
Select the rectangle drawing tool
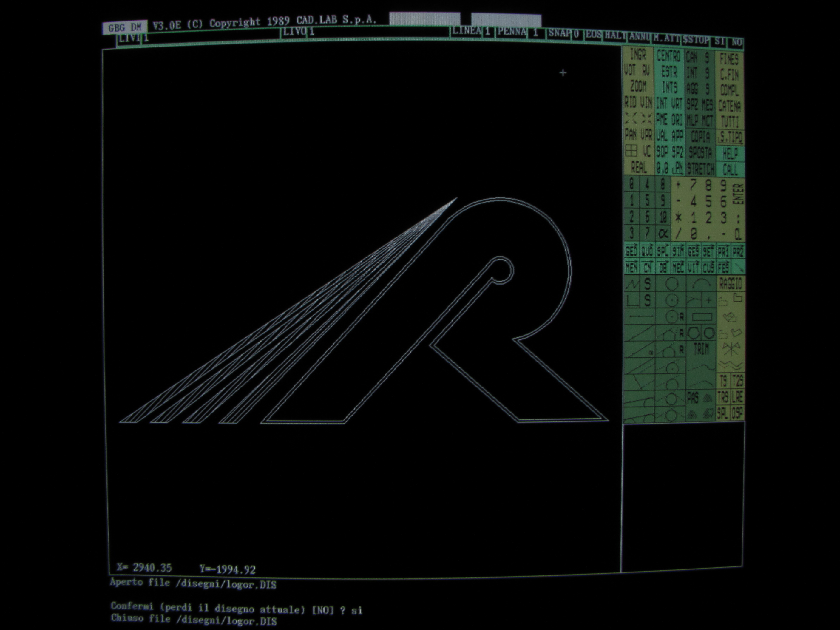click(701, 316)
